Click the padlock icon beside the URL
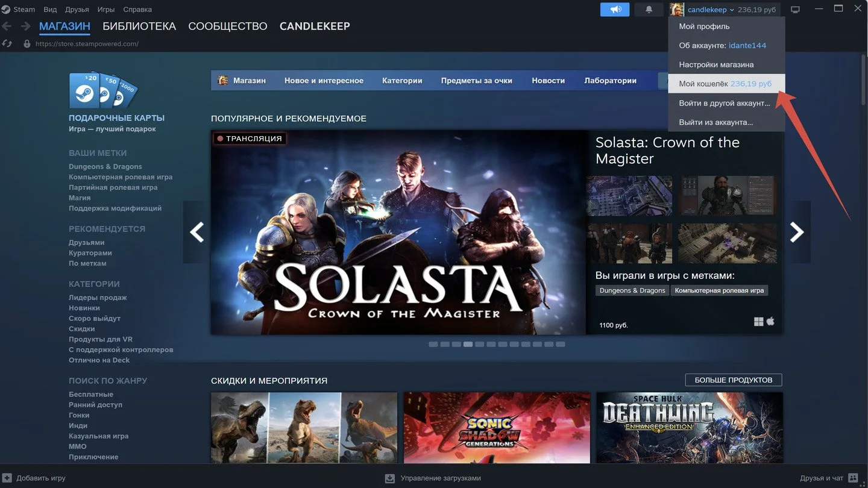Viewport: 868px width, 488px height. [x=27, y=43]
